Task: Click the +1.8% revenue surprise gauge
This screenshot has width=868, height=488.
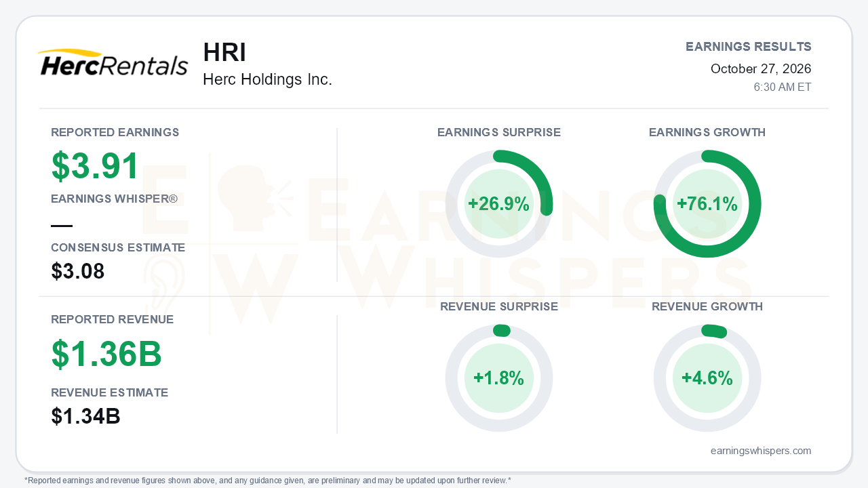Action: click(x=499, y=378)
